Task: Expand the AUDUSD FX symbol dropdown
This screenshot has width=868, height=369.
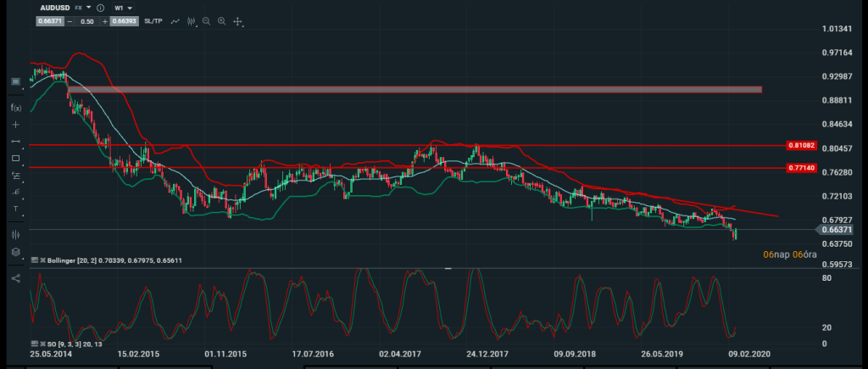Action: [x=88, y=7]
